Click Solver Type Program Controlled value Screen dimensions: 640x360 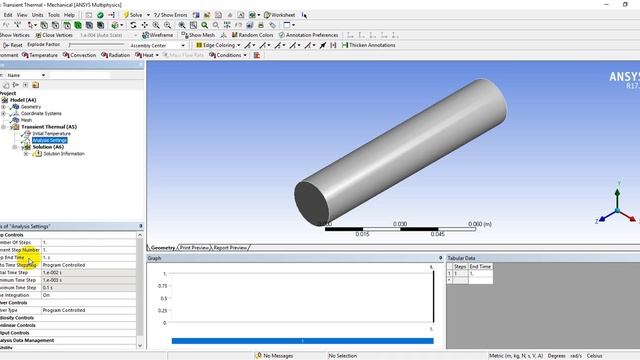pos(89,310)
